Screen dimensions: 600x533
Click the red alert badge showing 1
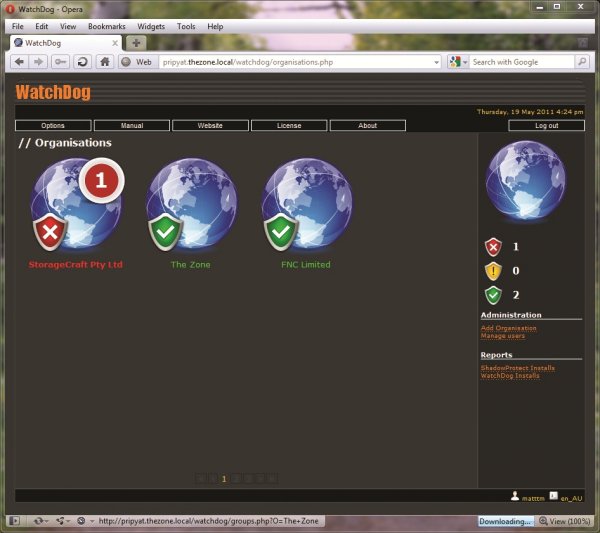click(101, 180)
